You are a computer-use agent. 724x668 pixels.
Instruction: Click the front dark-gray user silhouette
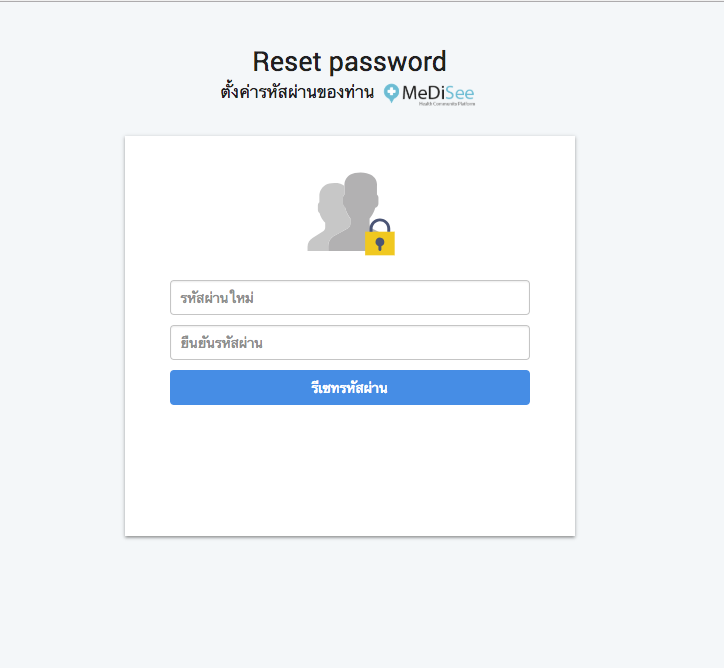353,210
